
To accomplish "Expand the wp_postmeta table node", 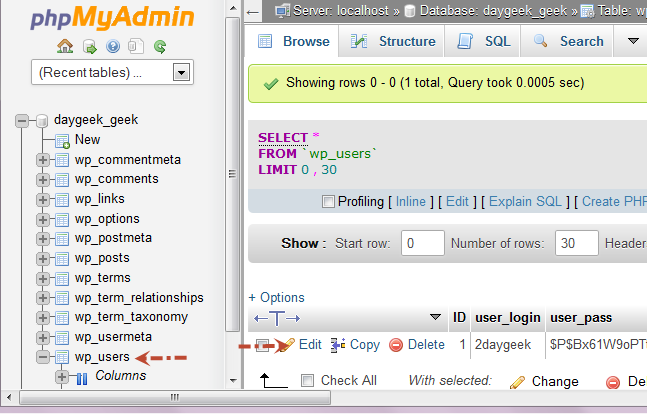I will pyautogui.click(x=43, y=239).
